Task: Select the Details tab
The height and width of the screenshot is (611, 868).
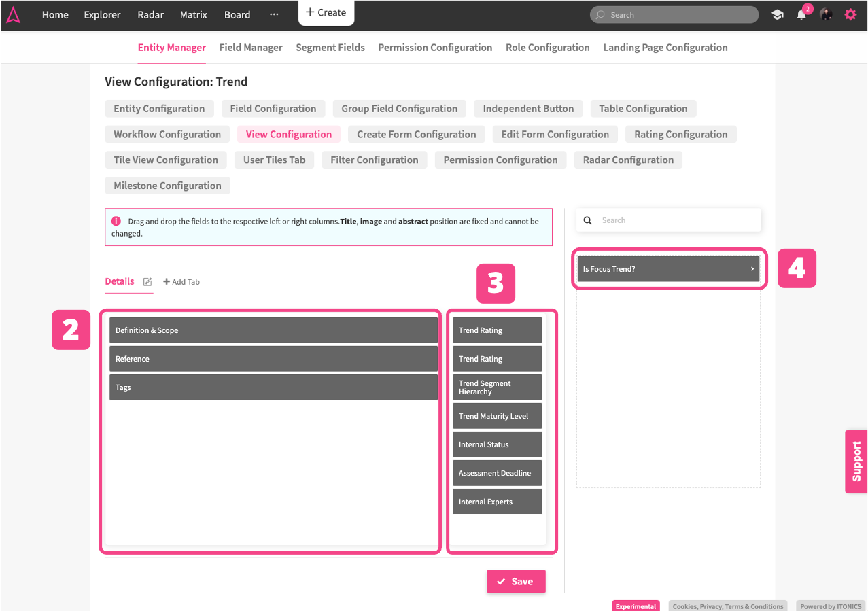Action: coord(120,281)
